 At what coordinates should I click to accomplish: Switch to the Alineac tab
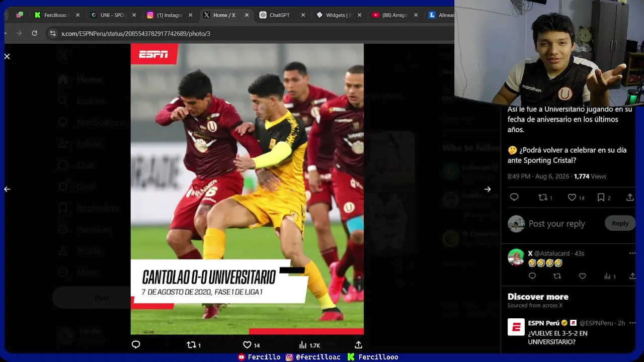441,15
